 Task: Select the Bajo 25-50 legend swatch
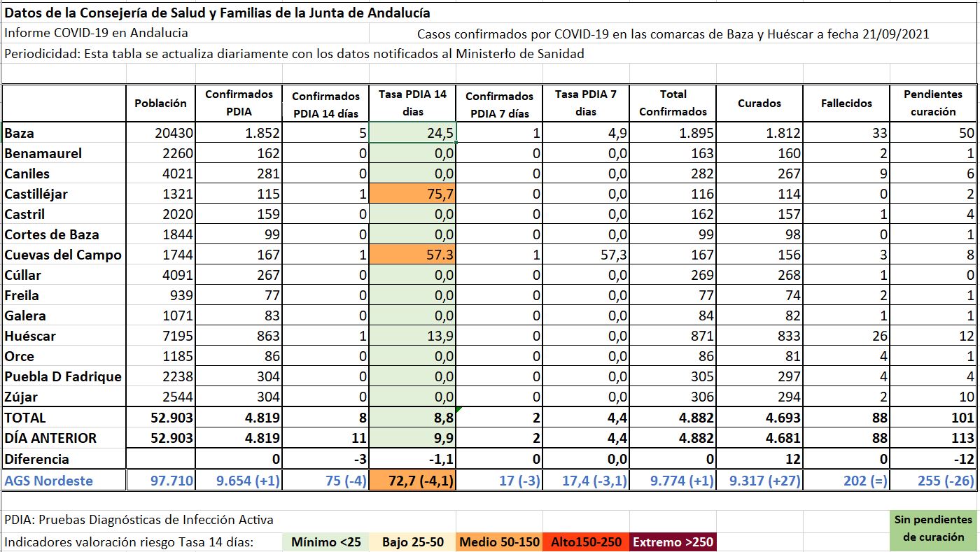(x=412, y=542)
